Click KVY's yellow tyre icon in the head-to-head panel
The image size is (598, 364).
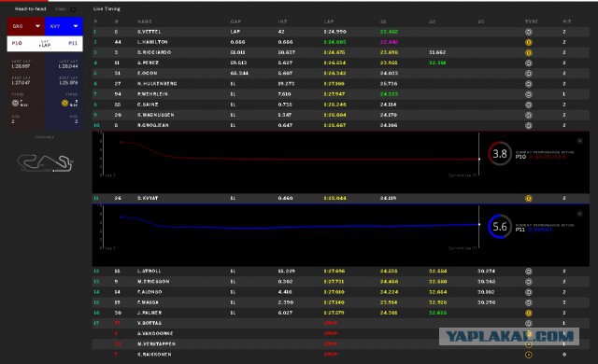point(64,103)
